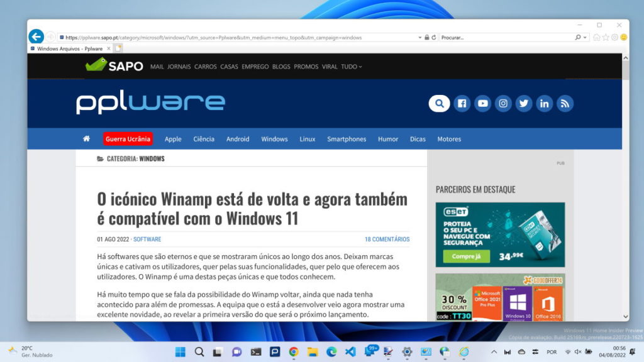Open the search provider dropdown arrow
The width and height of the screenshot is (644, 362).
pos(585,37)
